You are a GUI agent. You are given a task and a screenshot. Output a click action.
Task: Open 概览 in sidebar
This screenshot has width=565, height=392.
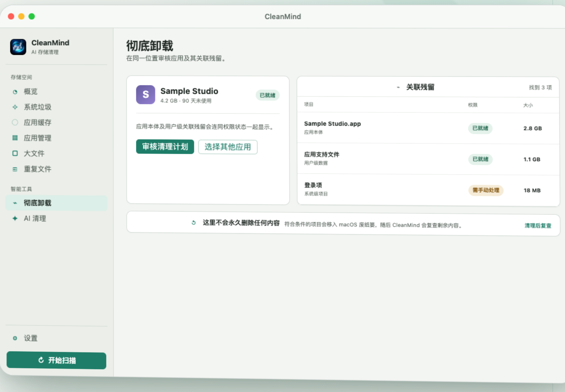[56, 92]
